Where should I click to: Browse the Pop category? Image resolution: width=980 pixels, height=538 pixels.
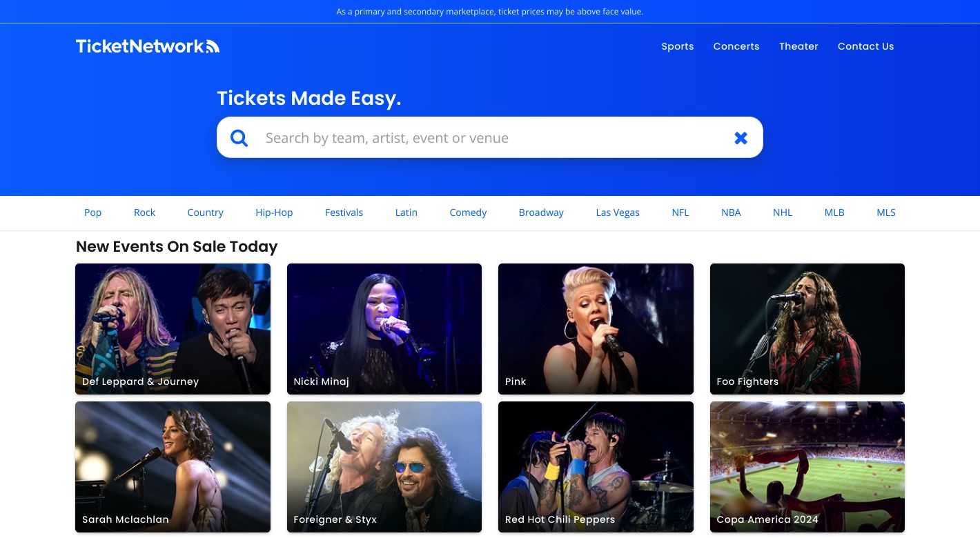[x=93, y=212]
